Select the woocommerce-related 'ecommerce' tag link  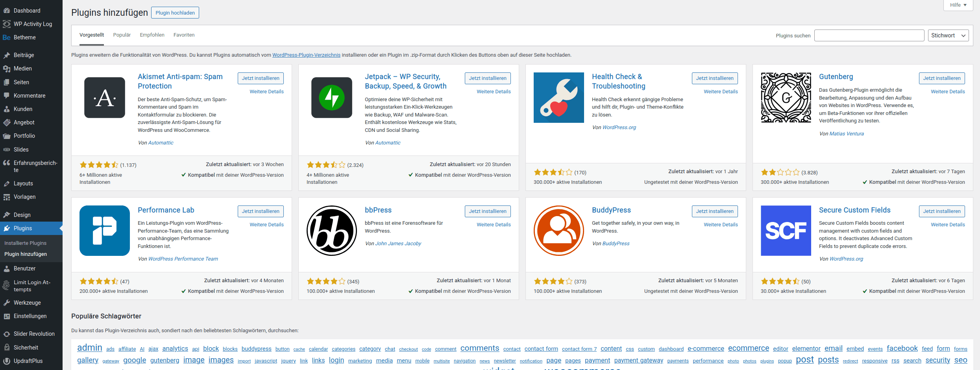point(748,348)
